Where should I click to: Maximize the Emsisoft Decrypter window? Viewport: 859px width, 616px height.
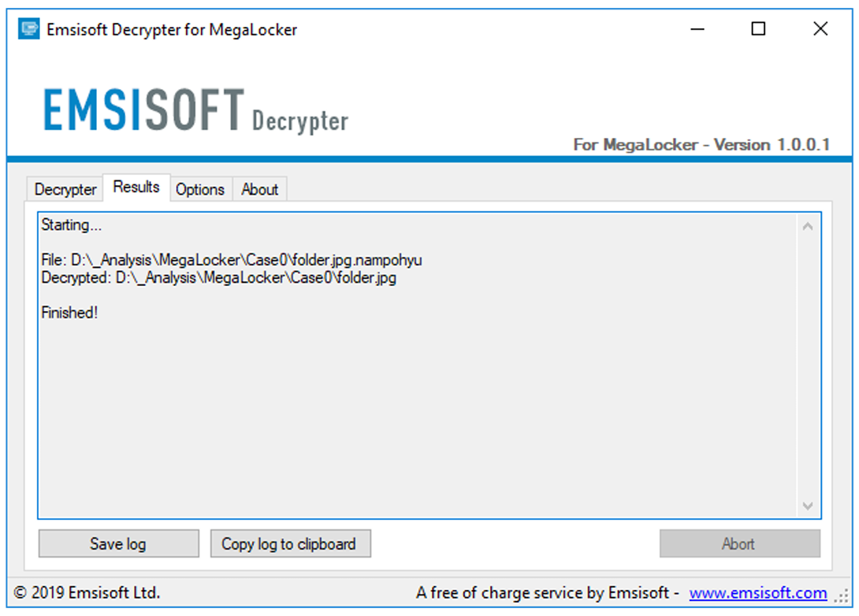(x=758, y=28)
